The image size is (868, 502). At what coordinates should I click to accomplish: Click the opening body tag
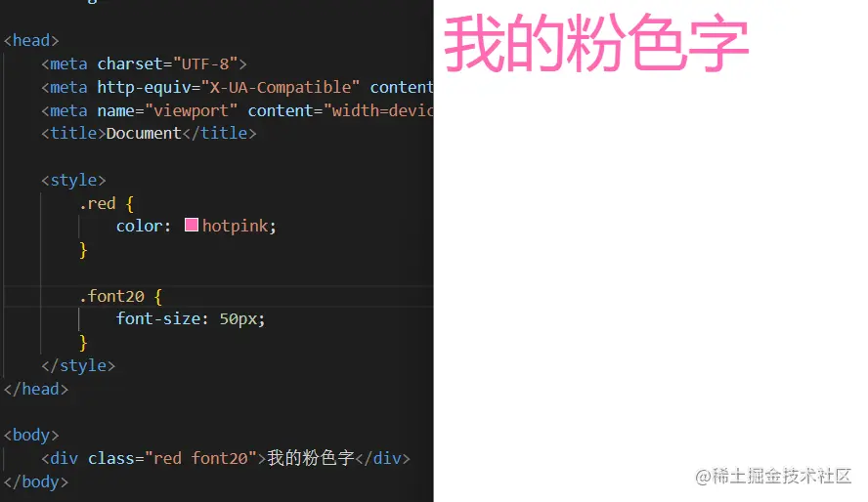pos(31,436)
